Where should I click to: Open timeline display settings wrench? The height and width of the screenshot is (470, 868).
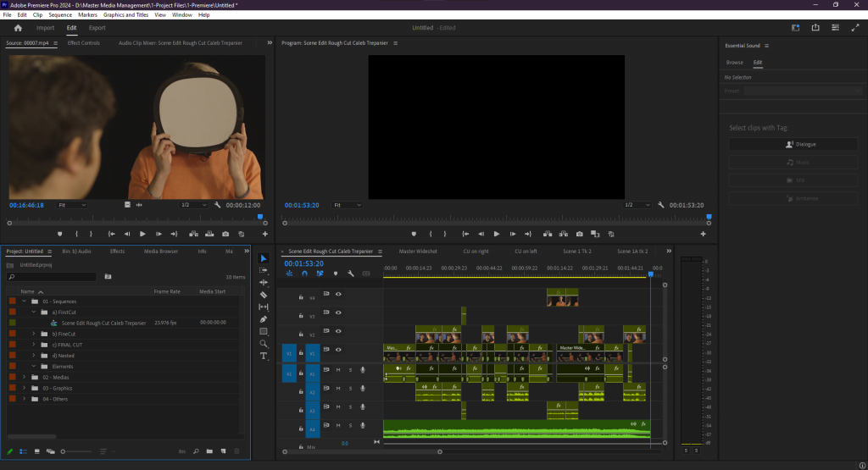click(x=350, y=274)
